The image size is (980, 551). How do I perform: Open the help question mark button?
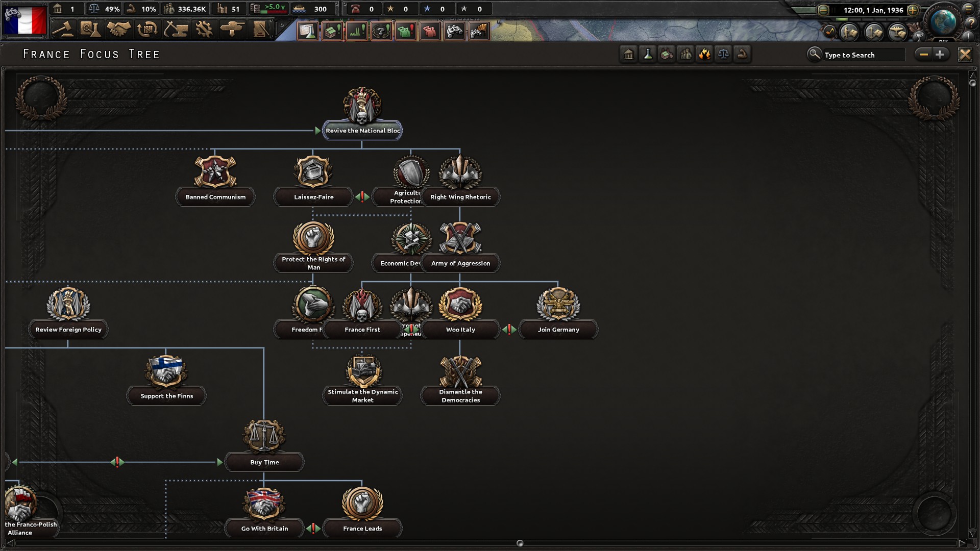point(970,22)
